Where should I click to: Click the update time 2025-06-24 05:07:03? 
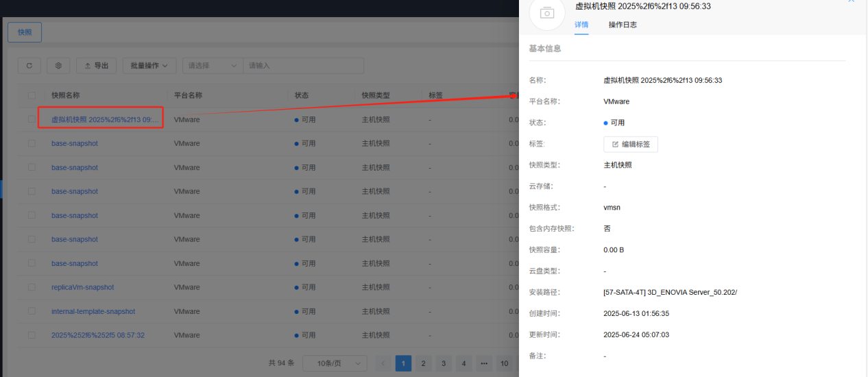tap(636, 335)
